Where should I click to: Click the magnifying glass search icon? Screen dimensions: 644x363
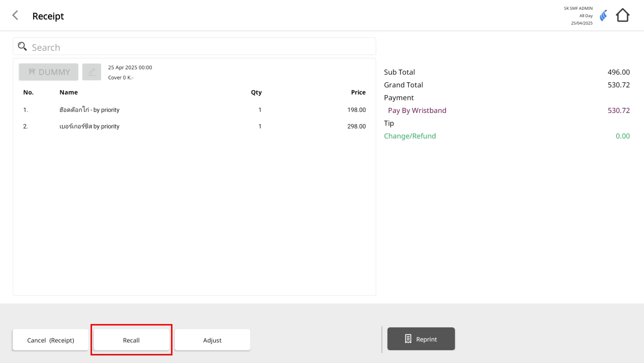(x=22, y=47)
